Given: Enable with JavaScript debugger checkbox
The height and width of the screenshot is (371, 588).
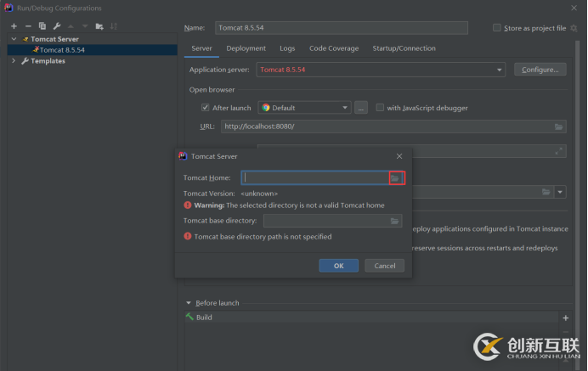Looking at the screenshot, I should pyautogui.click(x=380, y=108).
